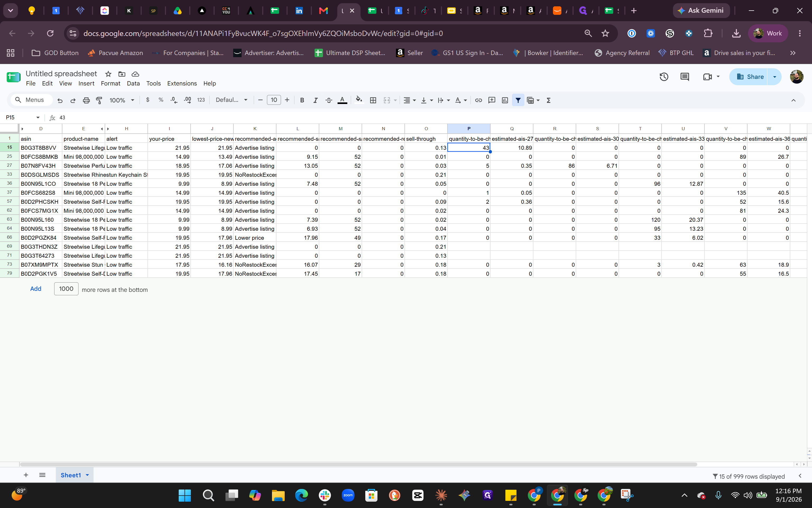Open the Help menu
Viewport: 812px width, 508px height.
[209, 83]
